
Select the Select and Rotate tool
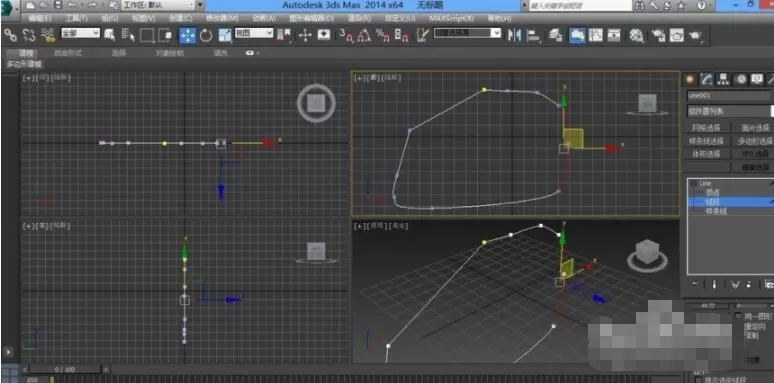206,35
